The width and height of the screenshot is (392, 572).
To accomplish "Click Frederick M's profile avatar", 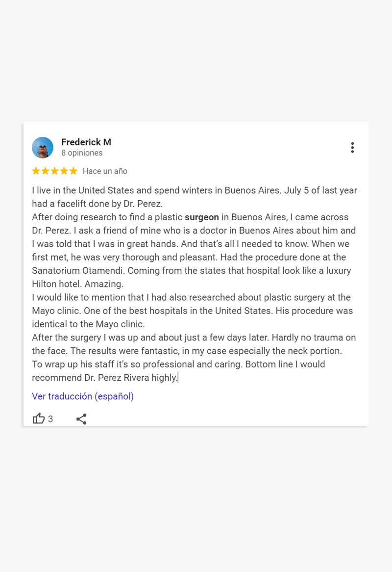I will click(x=43, y=148).
